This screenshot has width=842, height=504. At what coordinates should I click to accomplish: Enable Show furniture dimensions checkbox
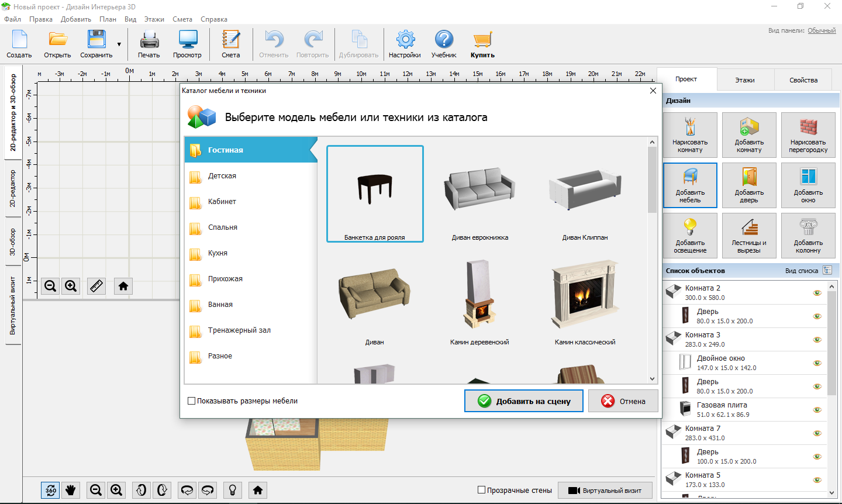[x=191, y=401]
